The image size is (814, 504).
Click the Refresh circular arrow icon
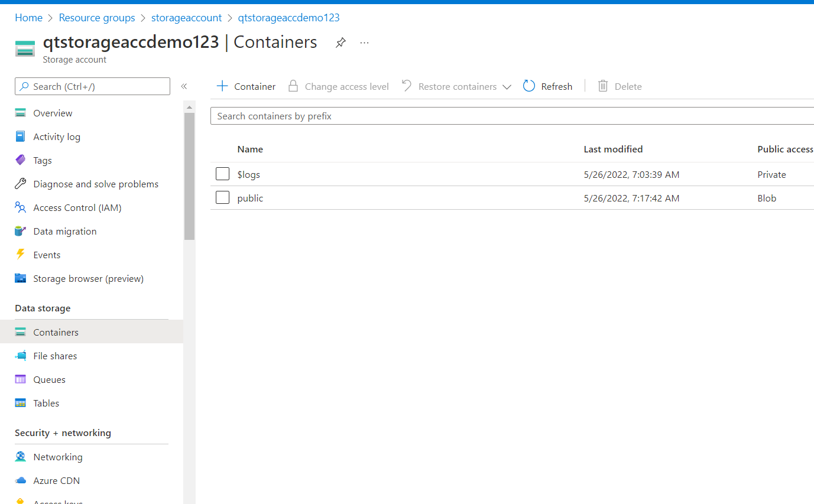529,86
